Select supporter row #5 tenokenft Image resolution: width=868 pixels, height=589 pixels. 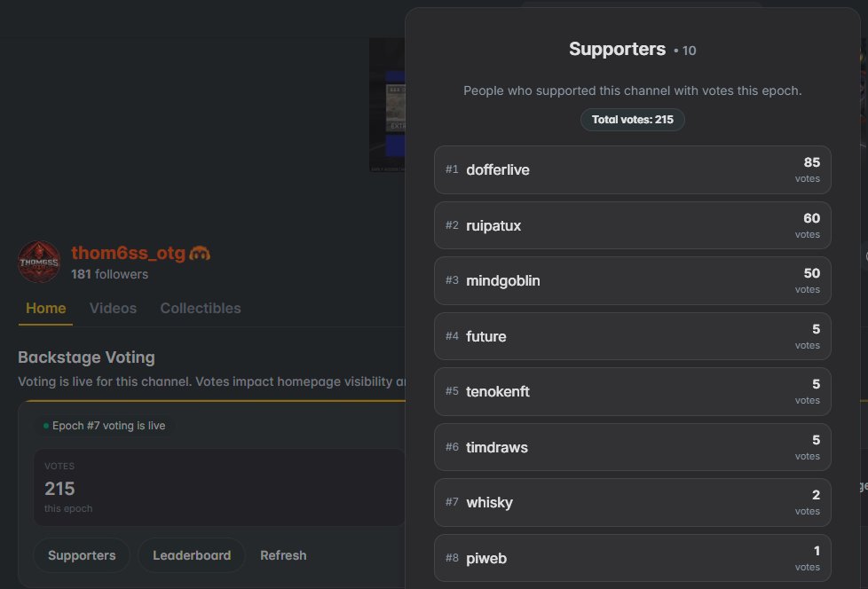(633, 391)
